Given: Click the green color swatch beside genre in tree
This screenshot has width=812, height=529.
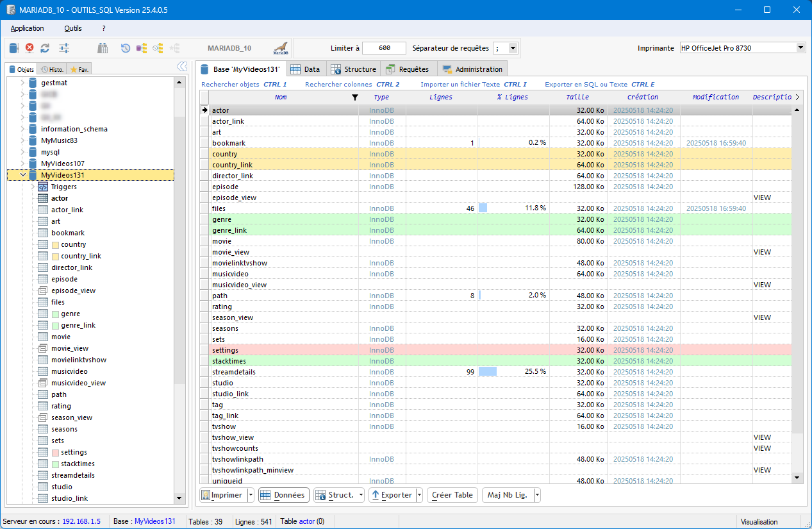Looking at the screenshot, I should (55, 314).
